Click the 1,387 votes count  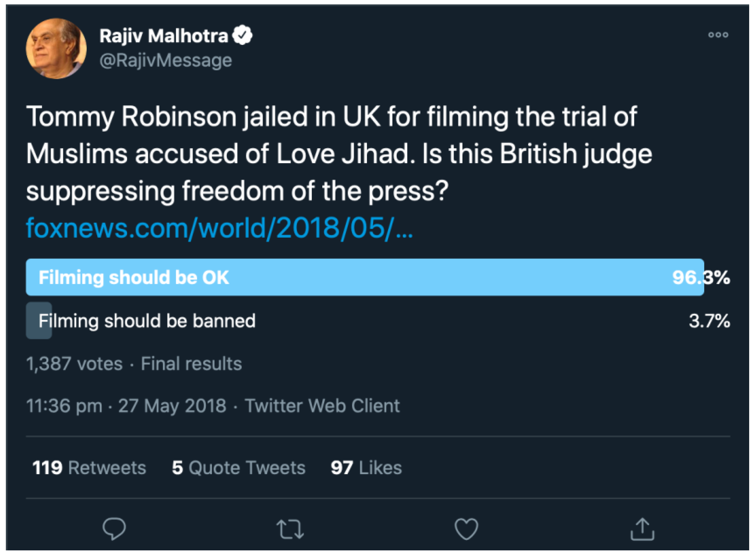(x=74, y=364)
